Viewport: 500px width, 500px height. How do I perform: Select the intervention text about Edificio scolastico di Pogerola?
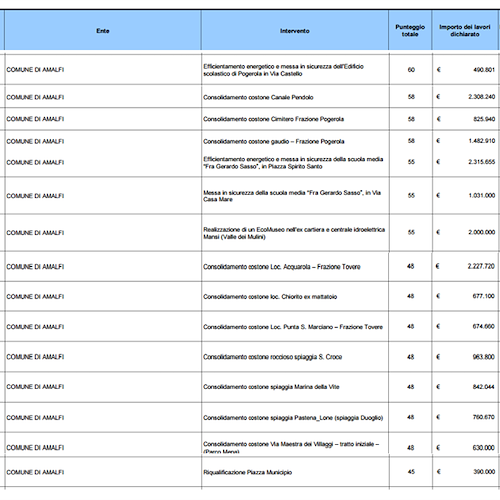tap(283, 70)
